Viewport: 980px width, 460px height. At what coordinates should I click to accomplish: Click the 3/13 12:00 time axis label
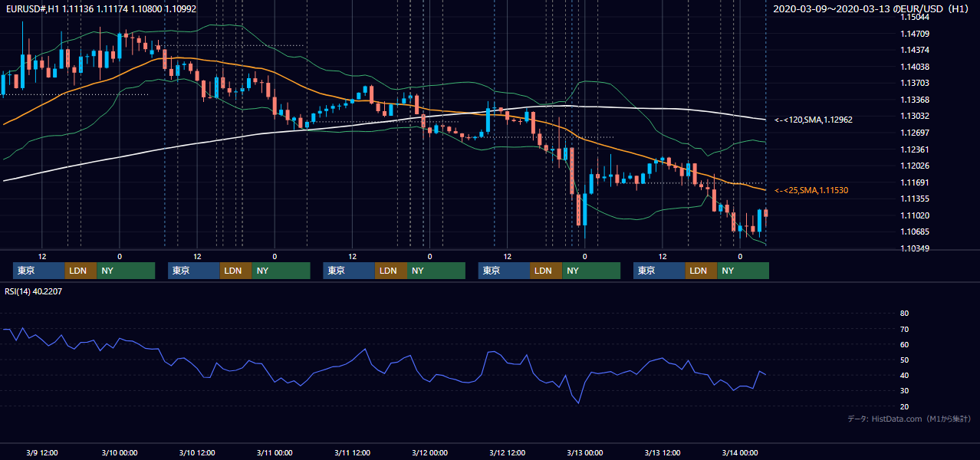coord(662,452)
